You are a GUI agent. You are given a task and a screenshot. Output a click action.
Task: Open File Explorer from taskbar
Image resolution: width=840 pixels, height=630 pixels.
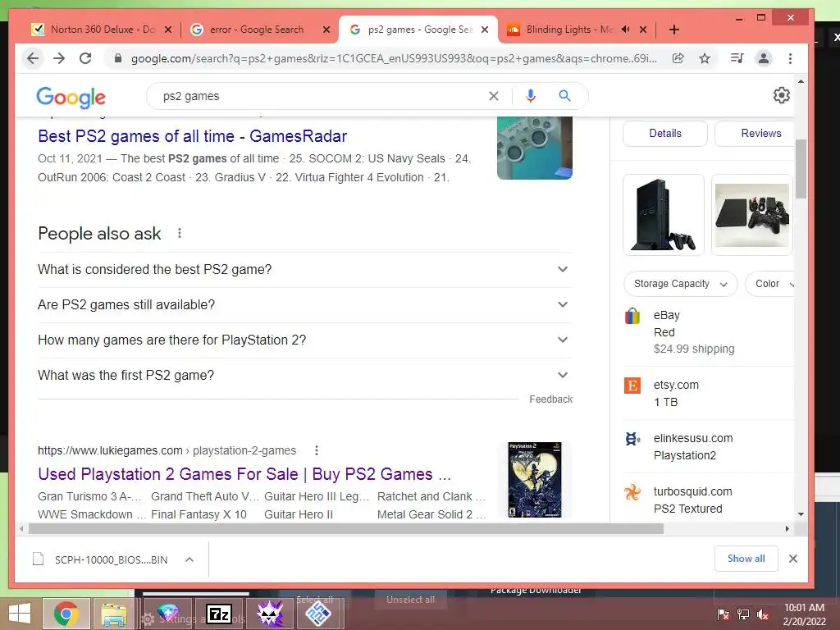tap(114, 614)
